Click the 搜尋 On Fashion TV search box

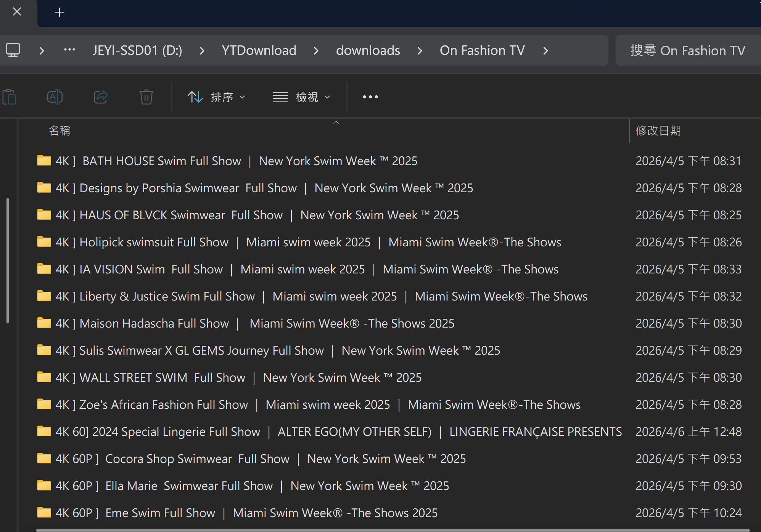(x=687, y=50)
